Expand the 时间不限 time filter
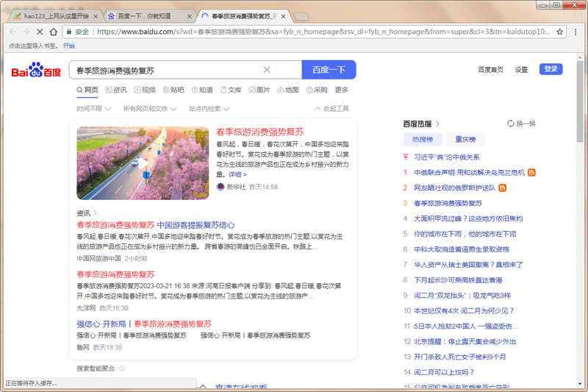Screen dimensions: 588x392 pyautogui.click(x=92, y=108)
